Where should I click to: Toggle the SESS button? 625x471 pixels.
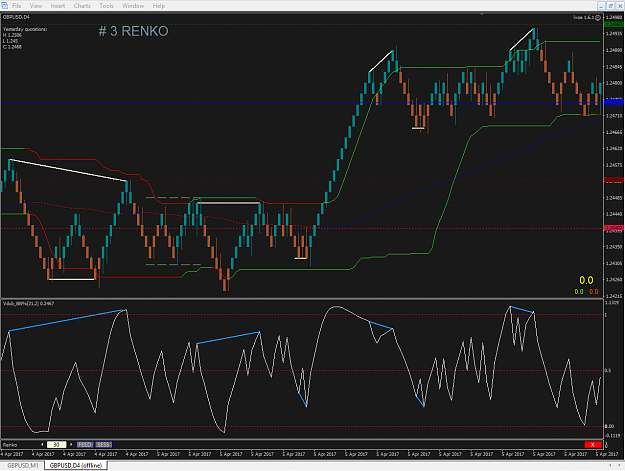pyautogui.click(x=104, y=445)
